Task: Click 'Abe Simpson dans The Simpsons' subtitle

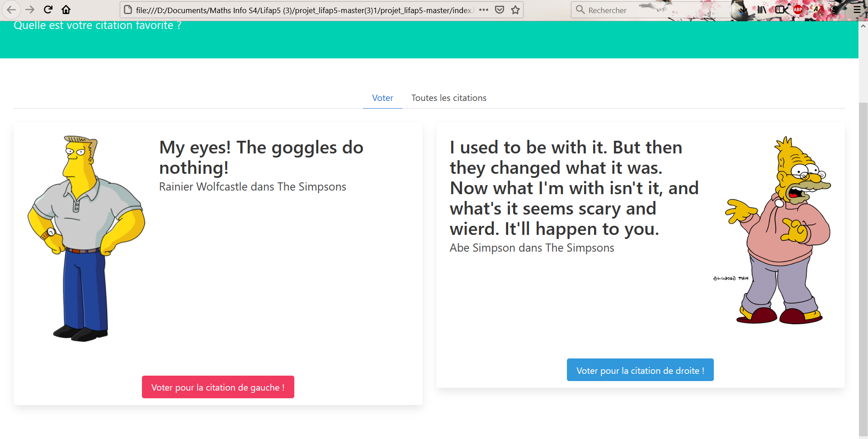Action: click(532, 248)
